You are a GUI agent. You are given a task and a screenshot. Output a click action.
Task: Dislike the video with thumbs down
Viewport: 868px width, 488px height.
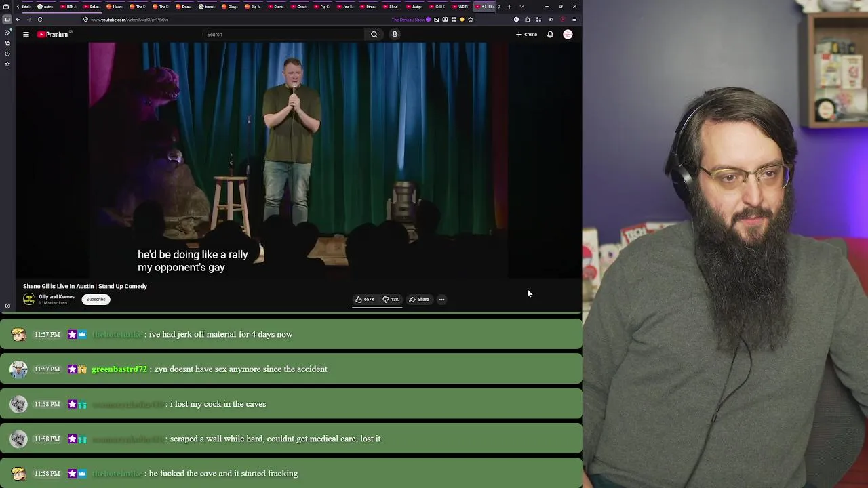[391, 299]
